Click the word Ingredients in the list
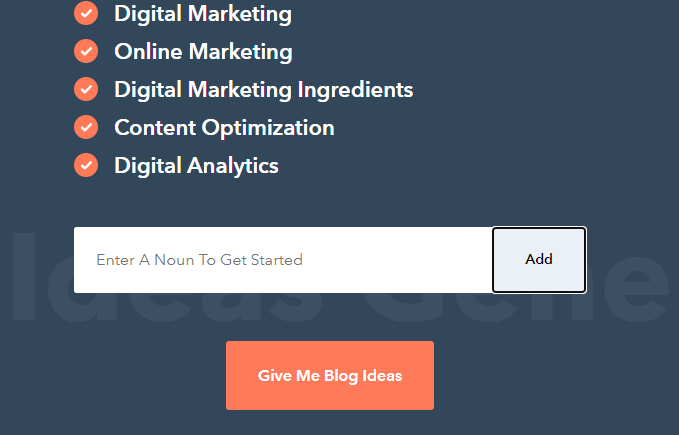 coord(356,90)
